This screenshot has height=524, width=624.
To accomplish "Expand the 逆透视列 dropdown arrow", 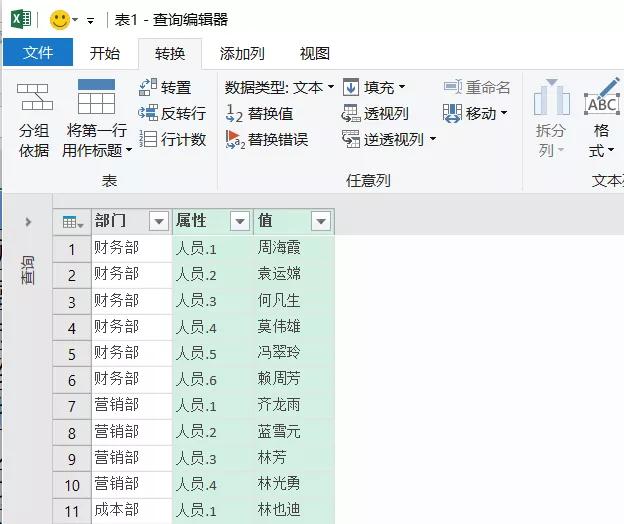I will (433, 139).
